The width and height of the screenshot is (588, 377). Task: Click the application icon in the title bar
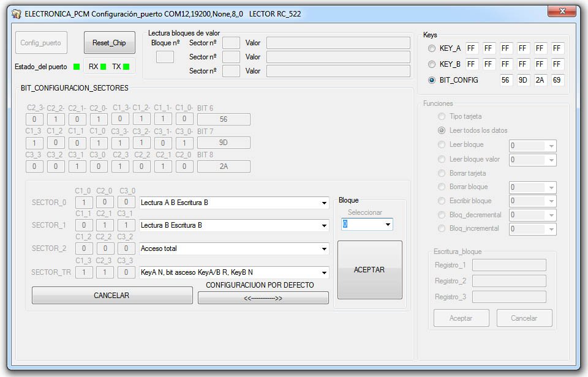tap(17, 13)
